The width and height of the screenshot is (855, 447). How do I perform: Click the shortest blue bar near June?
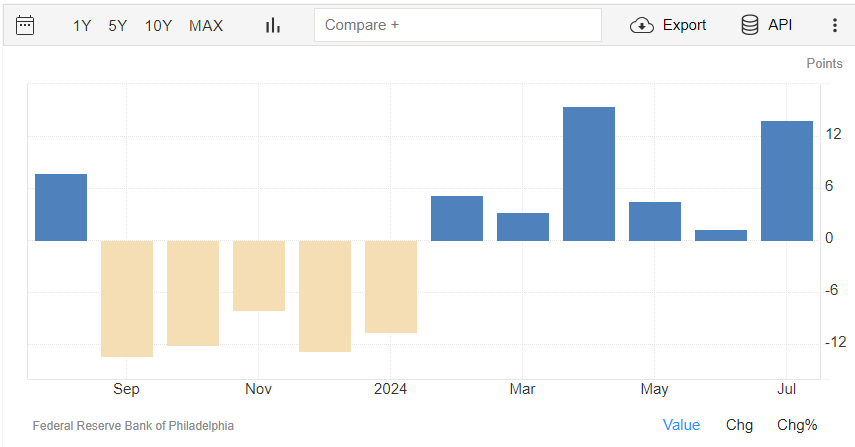click(x=721, y=235)
